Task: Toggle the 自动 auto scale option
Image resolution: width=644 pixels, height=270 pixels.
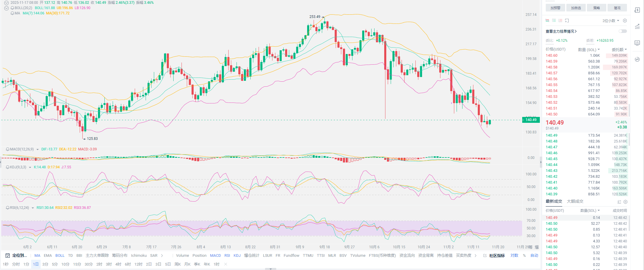Action: tap(534, 256)
